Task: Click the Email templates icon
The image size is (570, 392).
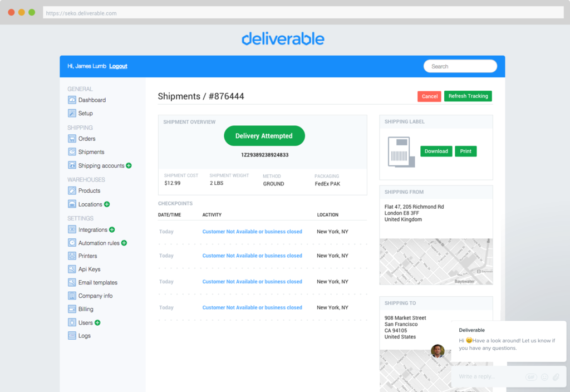Action: pyautogui.click(x=72, y=282)
